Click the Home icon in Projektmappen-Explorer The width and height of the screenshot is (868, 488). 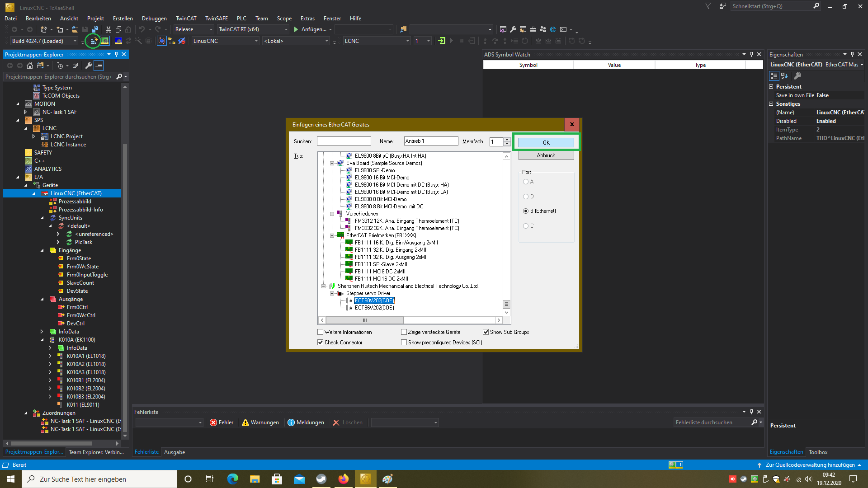click(30, 66)
